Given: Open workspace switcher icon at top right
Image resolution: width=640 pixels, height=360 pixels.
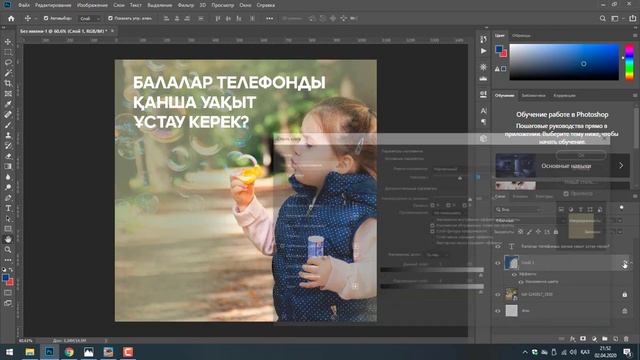Looking at the screenshot, I should 615,18.
